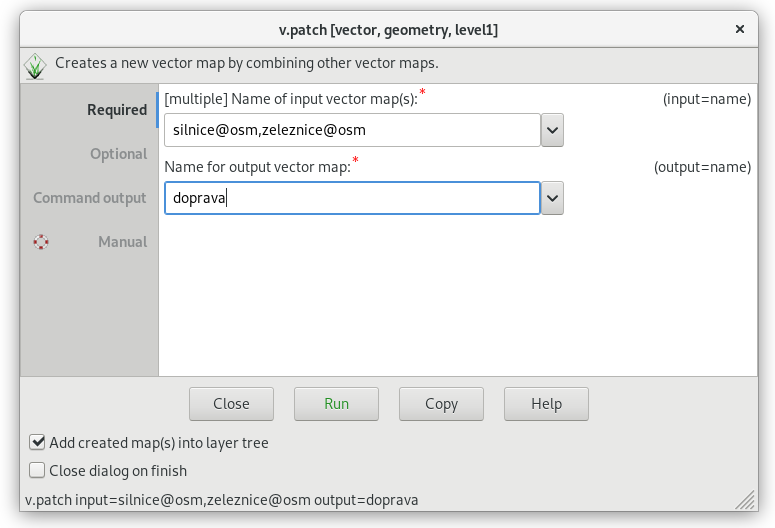Select the Required tab

pyautogui.click(x=117, y=110)
